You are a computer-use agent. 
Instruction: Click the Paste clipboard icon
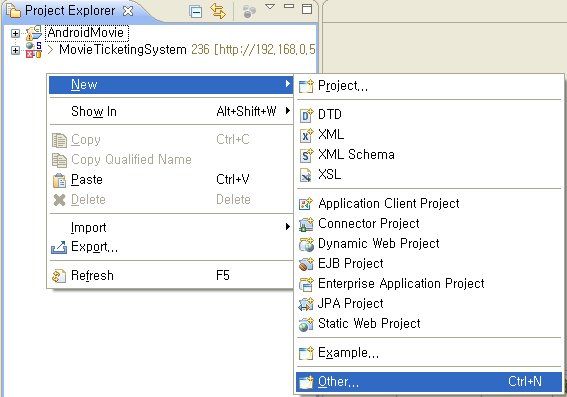point(59,180)
